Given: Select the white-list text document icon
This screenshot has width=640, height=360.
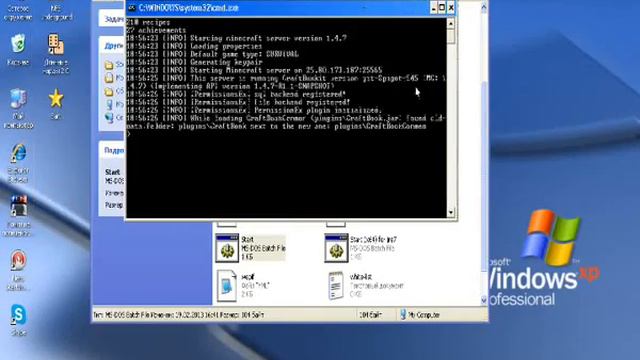Looking at the screenshot, I should pyautogui.click(x=336, y=286).
